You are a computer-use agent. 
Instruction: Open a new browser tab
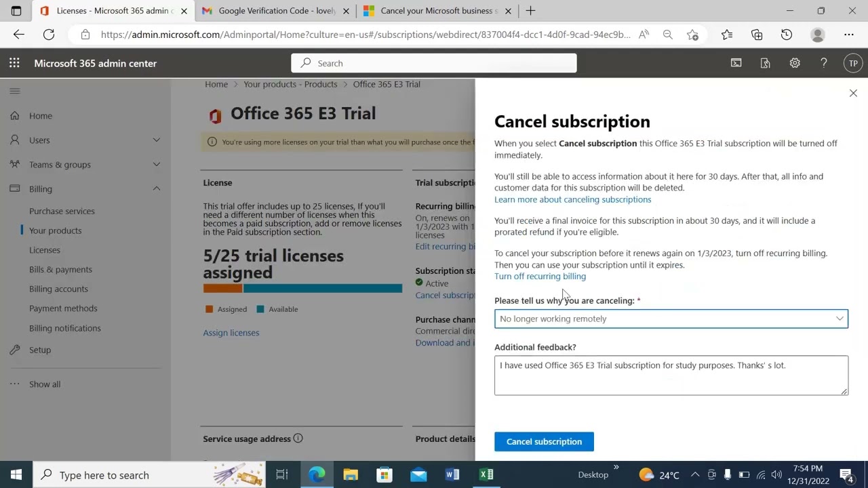530,11
